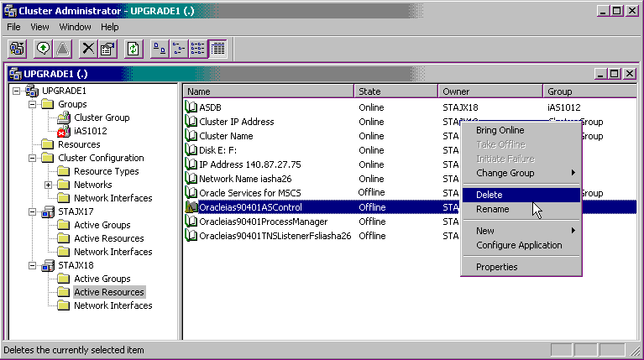Choose Configure Application in context menu
644x360 pixels.
click(521, 245)
